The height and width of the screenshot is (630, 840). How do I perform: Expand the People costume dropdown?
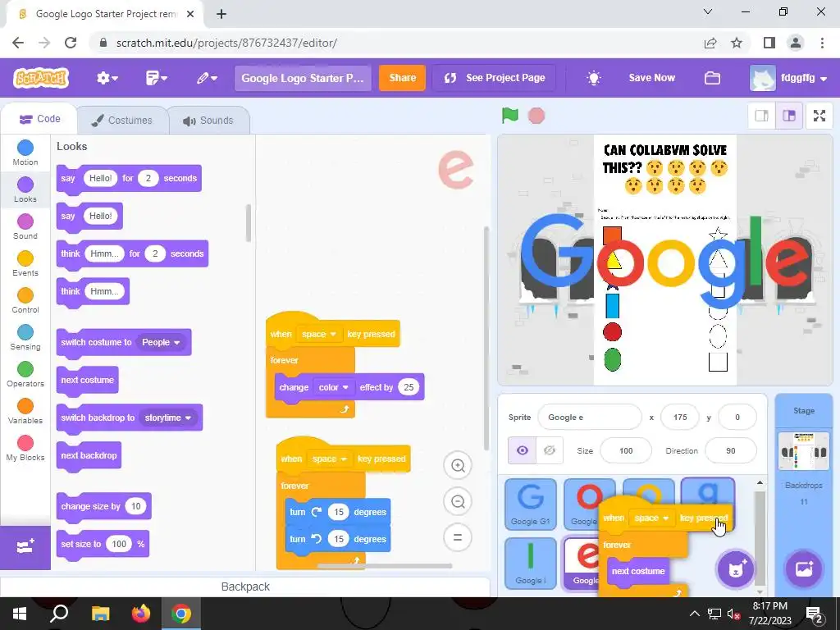(161, 342)
